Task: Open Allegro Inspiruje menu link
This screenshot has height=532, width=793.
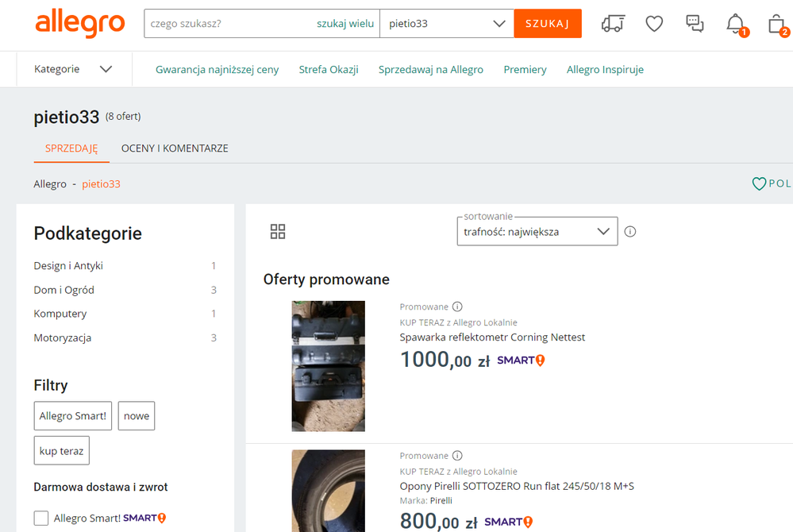Action: (x=606, y=69)
